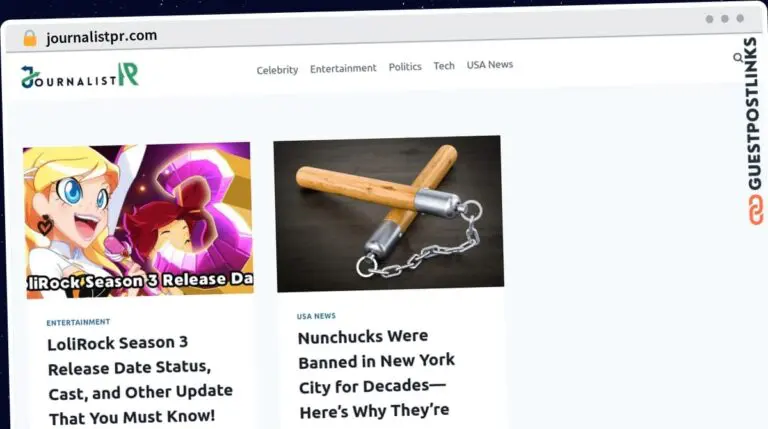Image resolution: width=768 pixels, height=429 pixels.
Task: Select the Tech menu item
Action: click(444, 66)
